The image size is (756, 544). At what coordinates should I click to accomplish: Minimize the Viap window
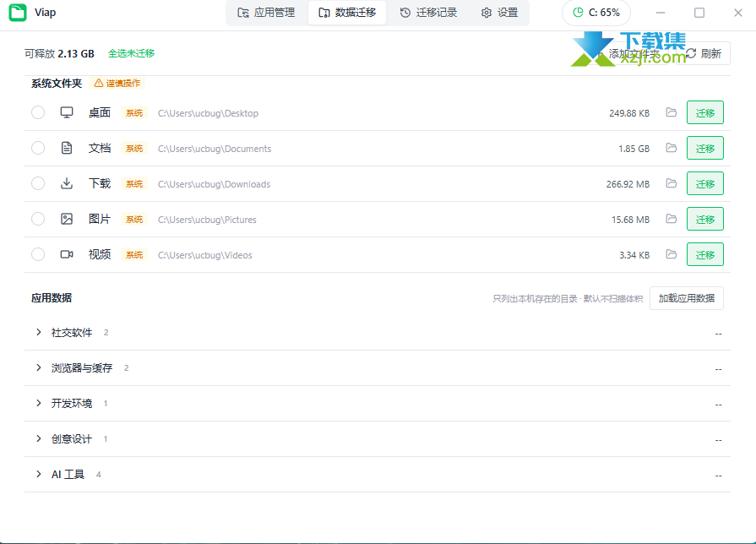(x=661, y=13)
